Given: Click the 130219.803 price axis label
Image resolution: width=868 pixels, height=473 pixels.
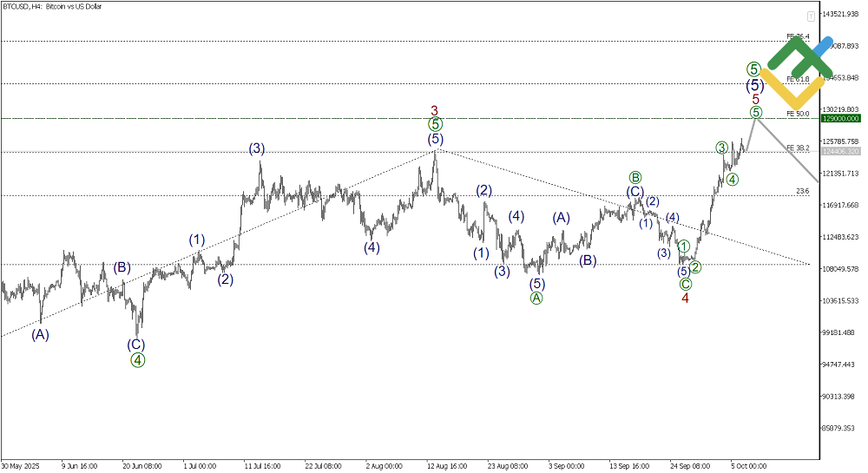Looking at the screenshot, I should pyautogui.click(x=841, y=109).
